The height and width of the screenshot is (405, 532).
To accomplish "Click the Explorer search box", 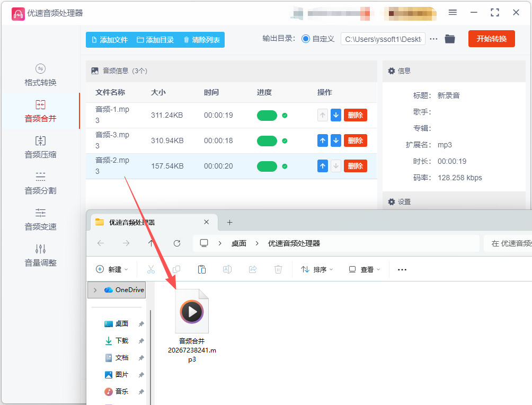I will (x=508, y=243).
